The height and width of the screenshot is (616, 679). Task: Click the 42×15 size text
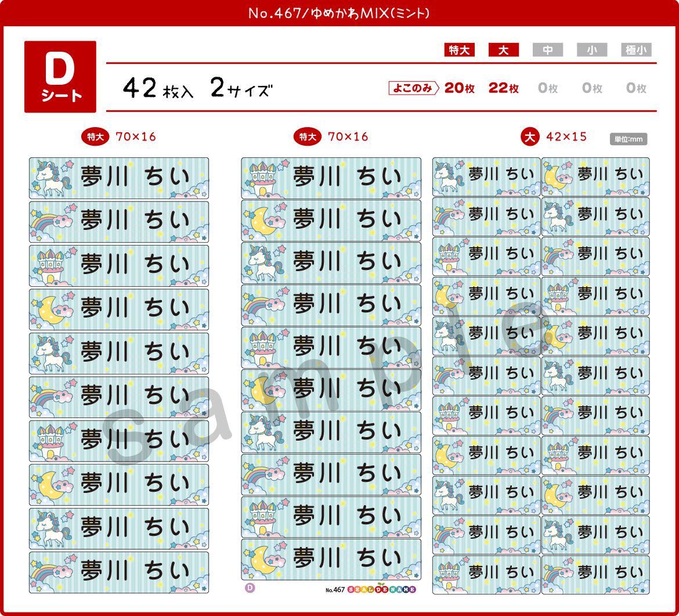point(566,137)
